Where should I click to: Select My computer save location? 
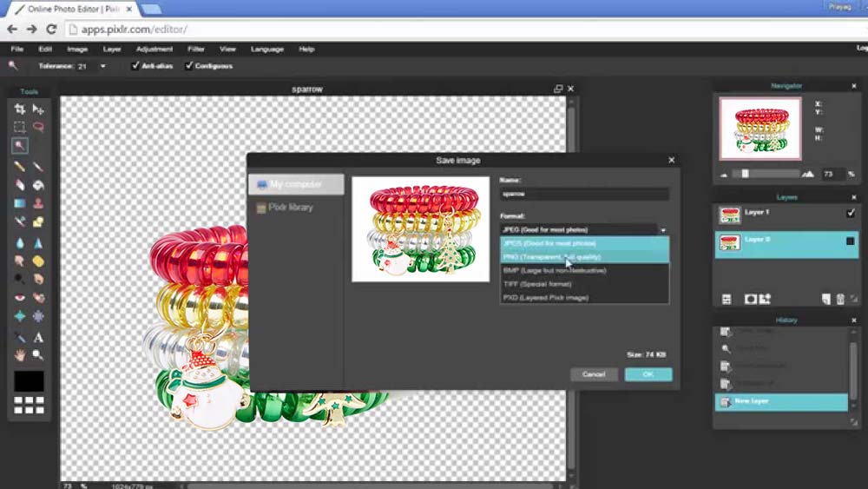(296, 184)
